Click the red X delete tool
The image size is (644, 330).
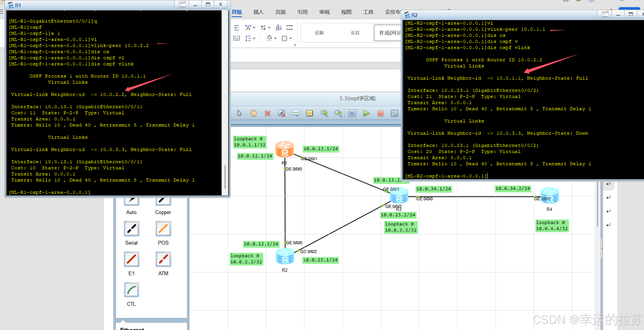click(267, 113)
